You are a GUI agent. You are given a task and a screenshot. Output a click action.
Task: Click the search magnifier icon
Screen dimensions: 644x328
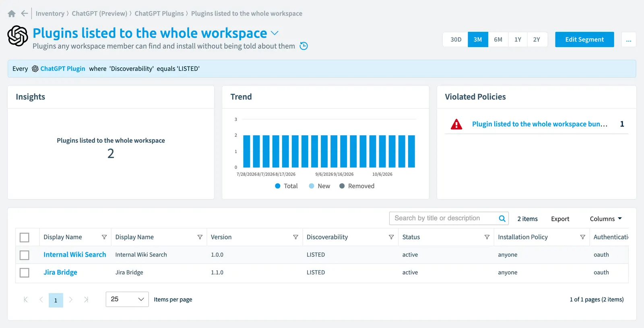[502, 218]
